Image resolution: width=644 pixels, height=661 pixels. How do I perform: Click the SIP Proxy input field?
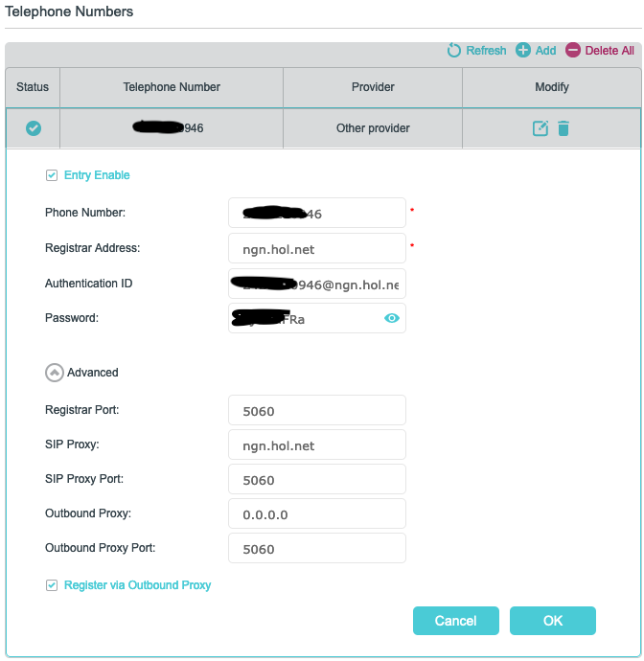pos(317,444)
